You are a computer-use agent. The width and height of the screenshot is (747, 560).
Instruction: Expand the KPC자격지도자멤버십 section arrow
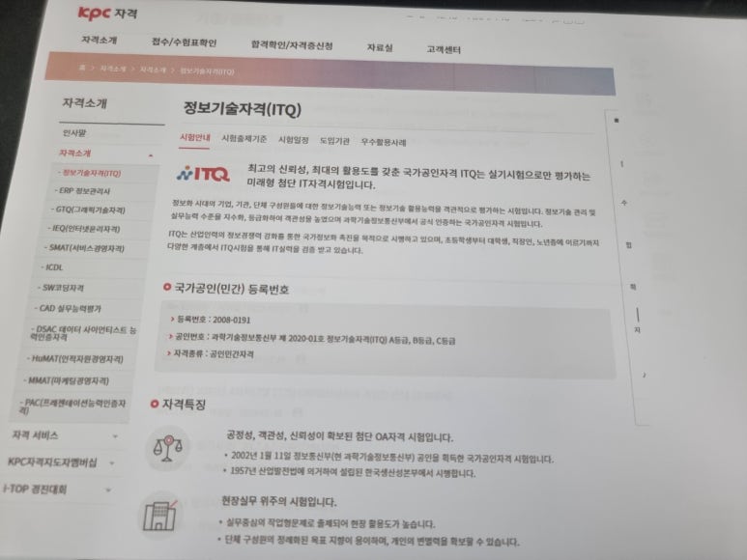click(x=111, y=462)
